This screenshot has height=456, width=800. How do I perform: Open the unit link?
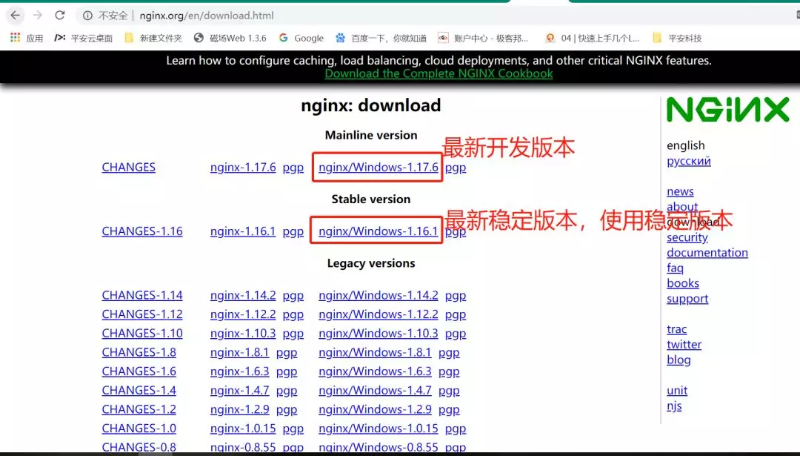(677, 391)
